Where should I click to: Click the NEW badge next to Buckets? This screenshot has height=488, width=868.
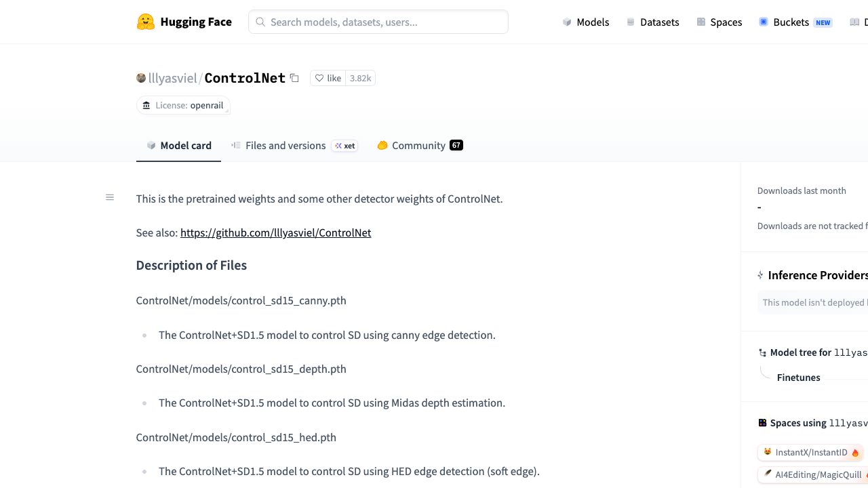pyautogui.click(x=823, y=22)
